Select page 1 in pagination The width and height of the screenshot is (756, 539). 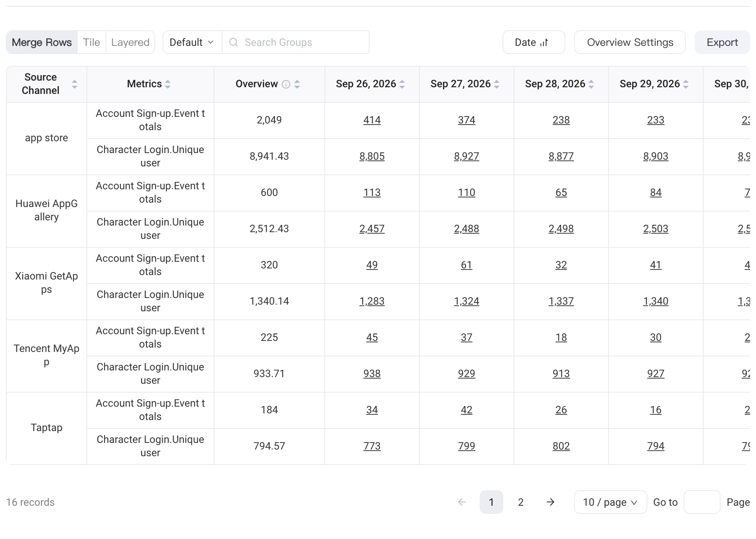(491, 502)
